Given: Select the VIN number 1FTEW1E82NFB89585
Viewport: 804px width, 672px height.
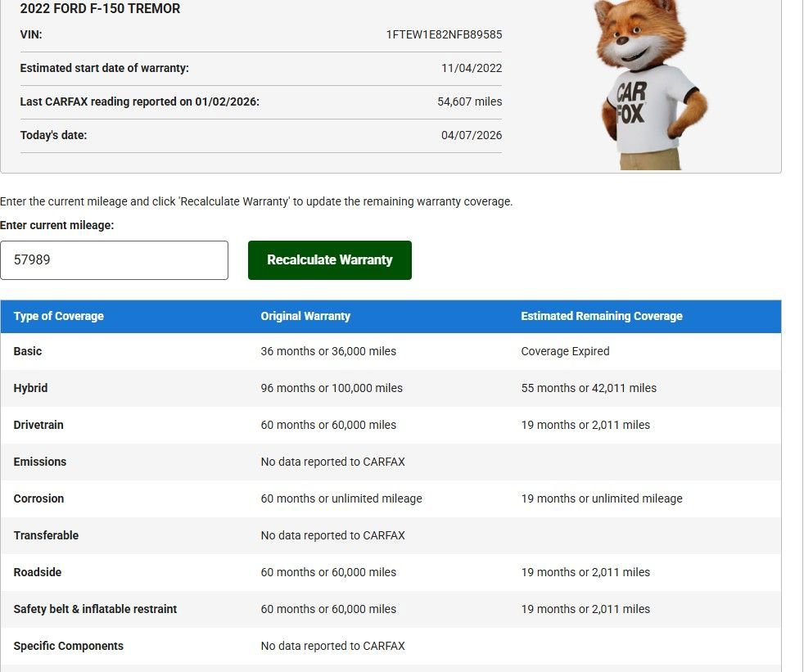Looking at the screenshot, I should pos(444,34).
